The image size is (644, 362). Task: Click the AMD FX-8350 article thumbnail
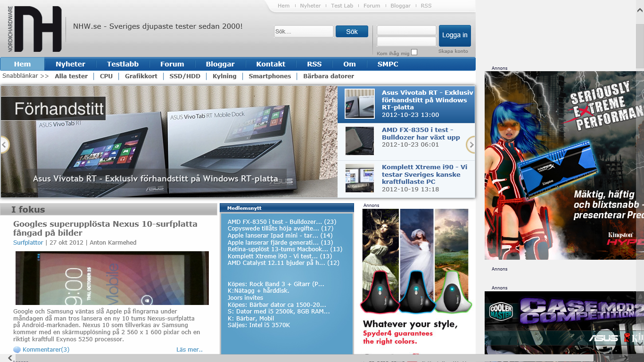359,140
